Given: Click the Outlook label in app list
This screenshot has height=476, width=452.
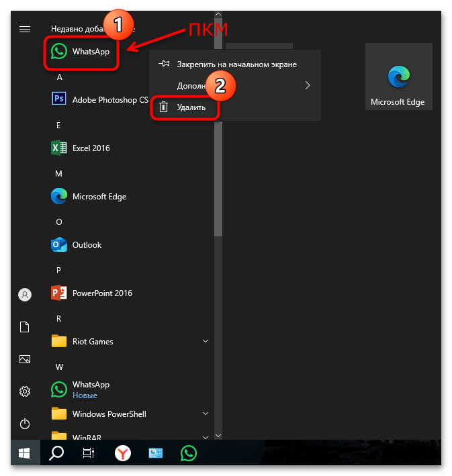Looking at the screenshot, I should [x=87, y=245].
